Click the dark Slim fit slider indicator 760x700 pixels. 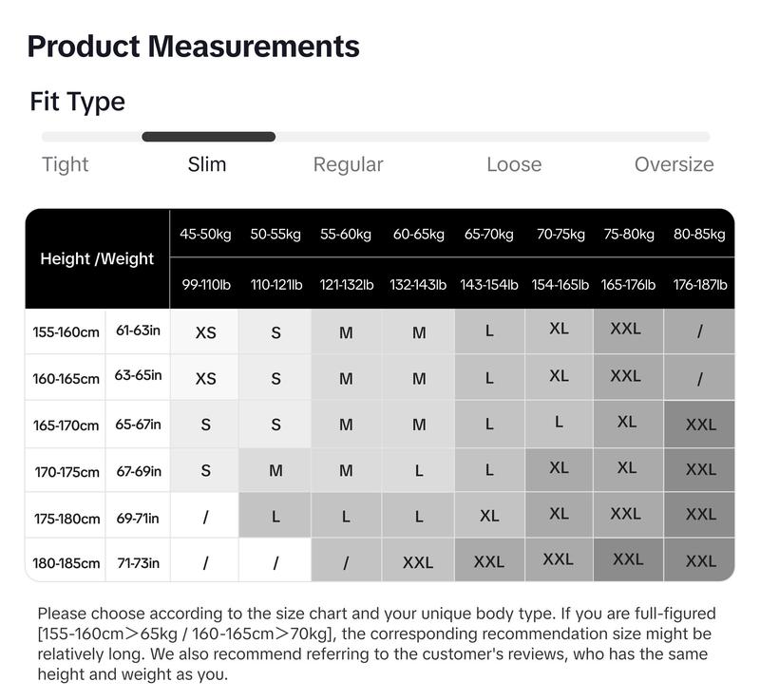[208, 137]
